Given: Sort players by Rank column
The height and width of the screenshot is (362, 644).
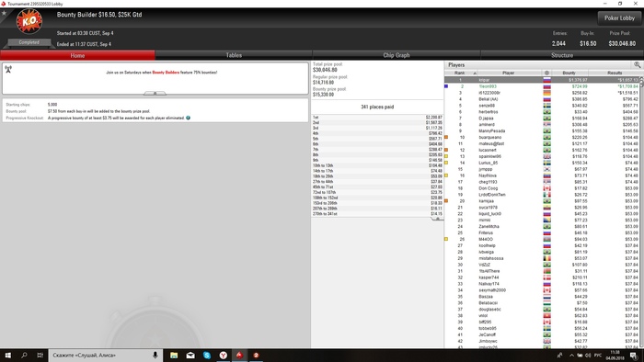Looking at the screenshot, I should (x=461, y=73).
